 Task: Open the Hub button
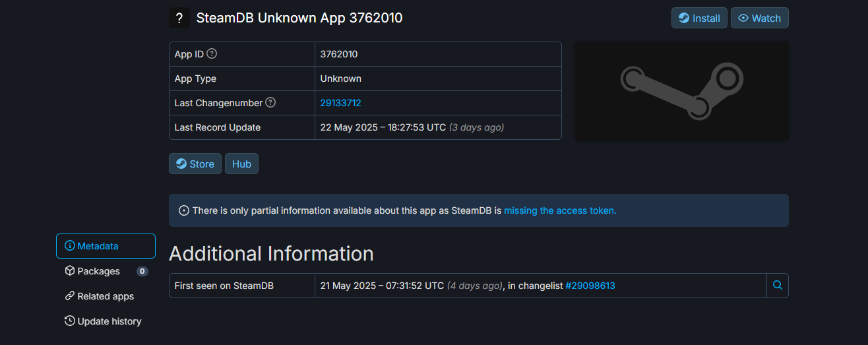pyautogui.click(x=241, y=164)
